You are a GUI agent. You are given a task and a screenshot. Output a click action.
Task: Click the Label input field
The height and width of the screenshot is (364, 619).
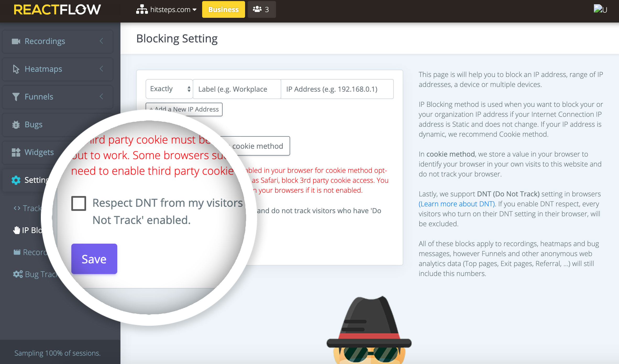[237, 89]
